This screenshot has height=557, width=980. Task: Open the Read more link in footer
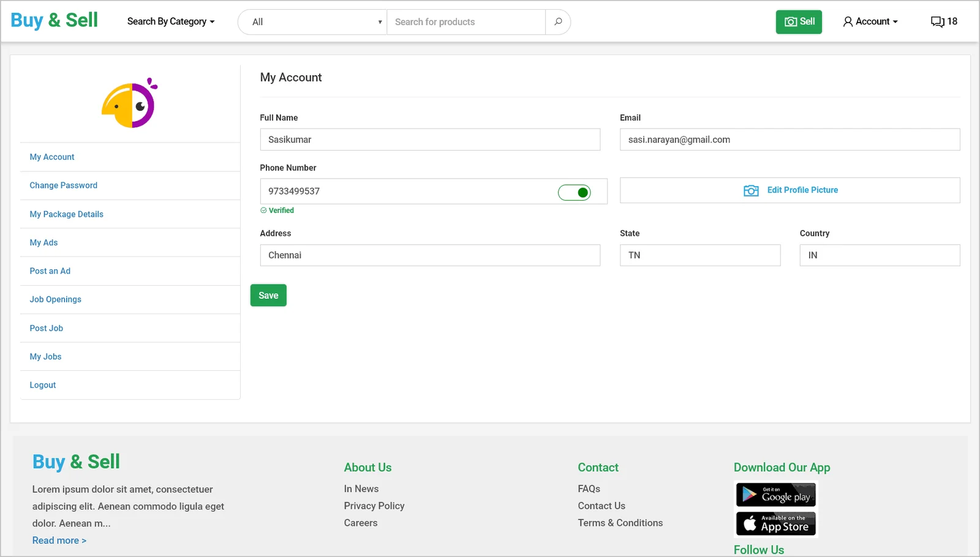coord(59,540)
